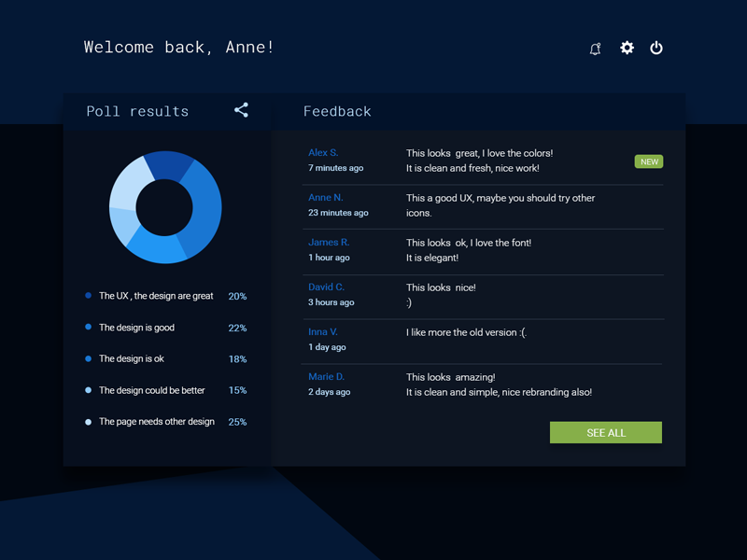Open settings via the gear icon
The width and height of the screenshot is (747, 560).
click(x=627, y=48)
